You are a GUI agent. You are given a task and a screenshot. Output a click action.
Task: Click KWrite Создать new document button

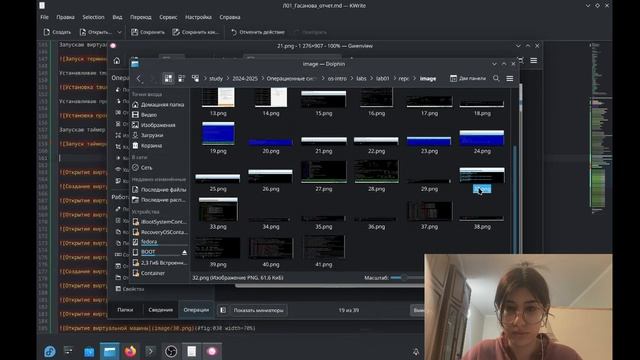[x=57, y=32]
